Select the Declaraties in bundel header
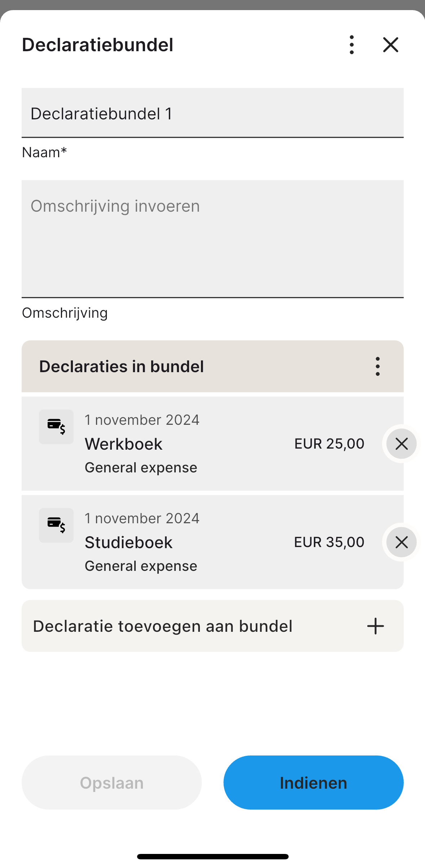The width and height of the screenshot is (425, 868). (212, 366)
